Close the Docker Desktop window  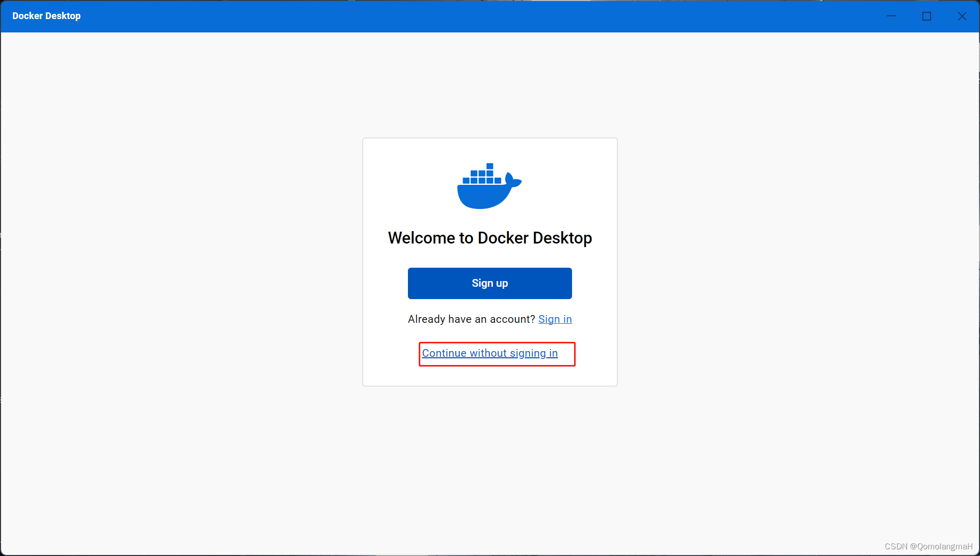point(962,16)
